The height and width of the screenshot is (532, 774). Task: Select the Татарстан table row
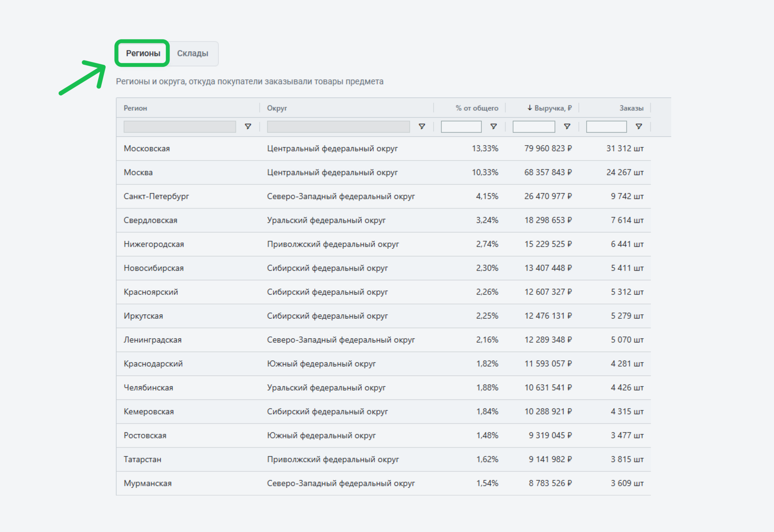tap(142, 459)
